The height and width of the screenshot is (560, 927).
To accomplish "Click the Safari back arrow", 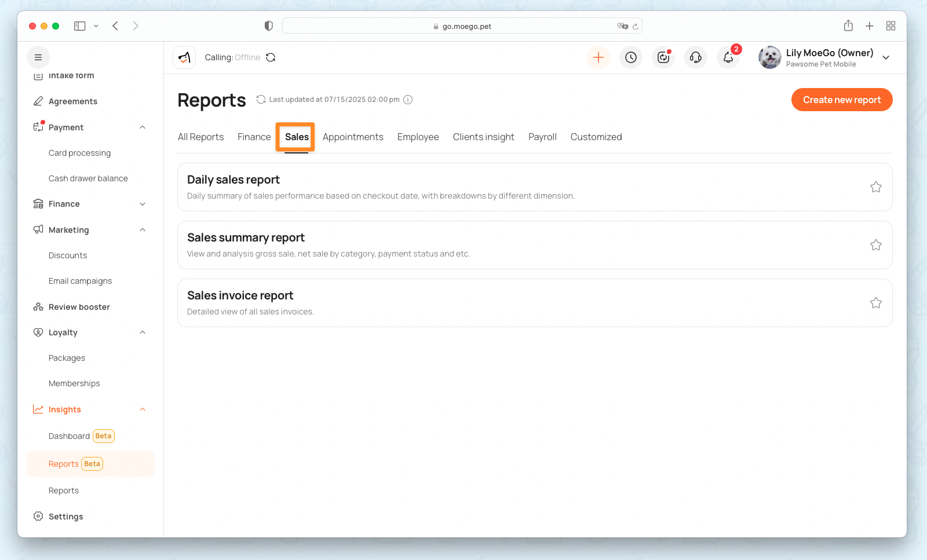I will (115, 25).
